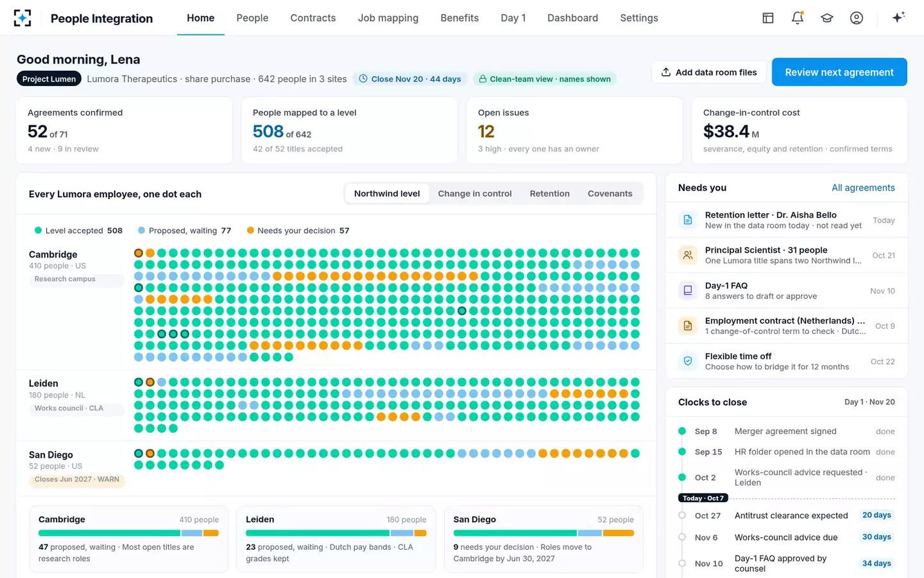Open the Leiden summary card
The image size is (924, 578).
336,539
